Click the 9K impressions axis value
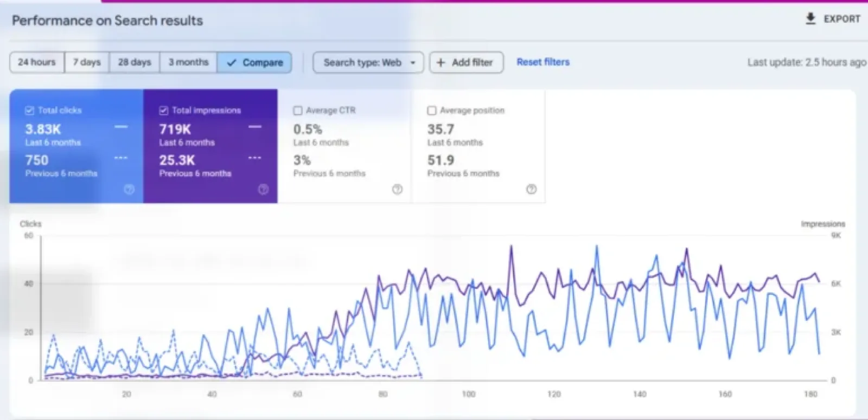Image resolution: width=868 pixels, height=420 pixels. (836, 235)
